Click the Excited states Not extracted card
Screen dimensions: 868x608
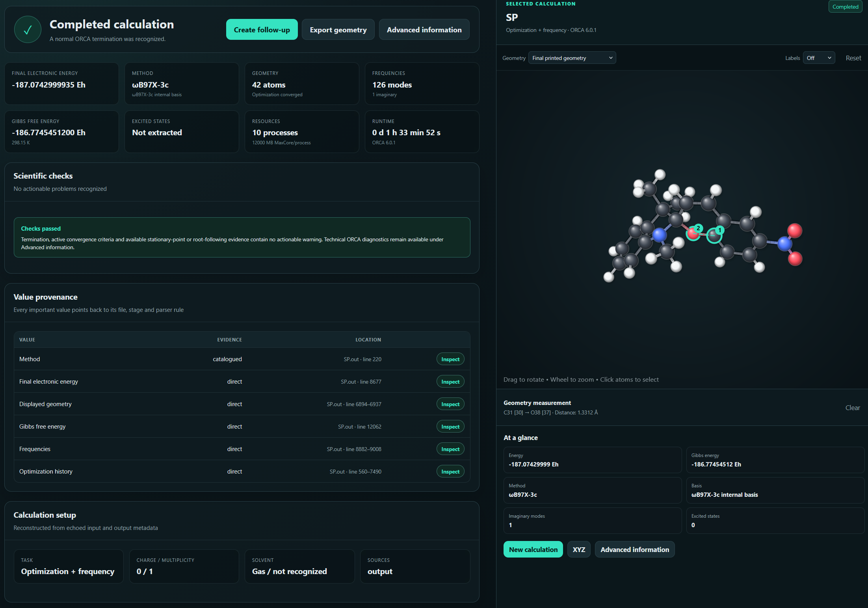click(182, 132)
